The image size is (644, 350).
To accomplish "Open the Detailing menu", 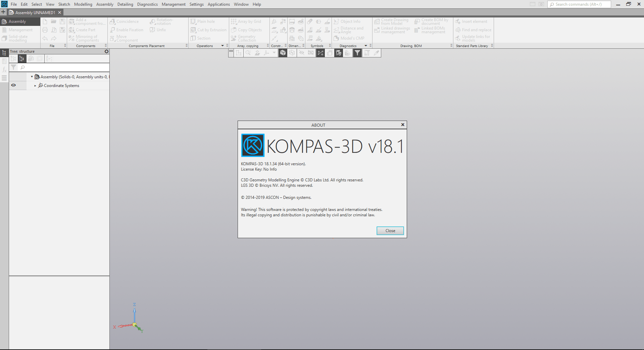I will pos(125,4).
